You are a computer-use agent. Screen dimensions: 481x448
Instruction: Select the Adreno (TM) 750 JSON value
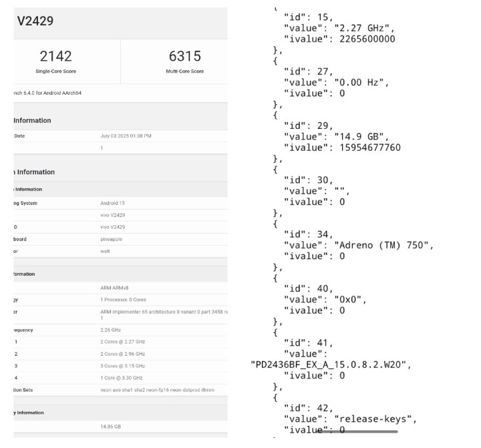pyautogui.click(x=383, y=245)
